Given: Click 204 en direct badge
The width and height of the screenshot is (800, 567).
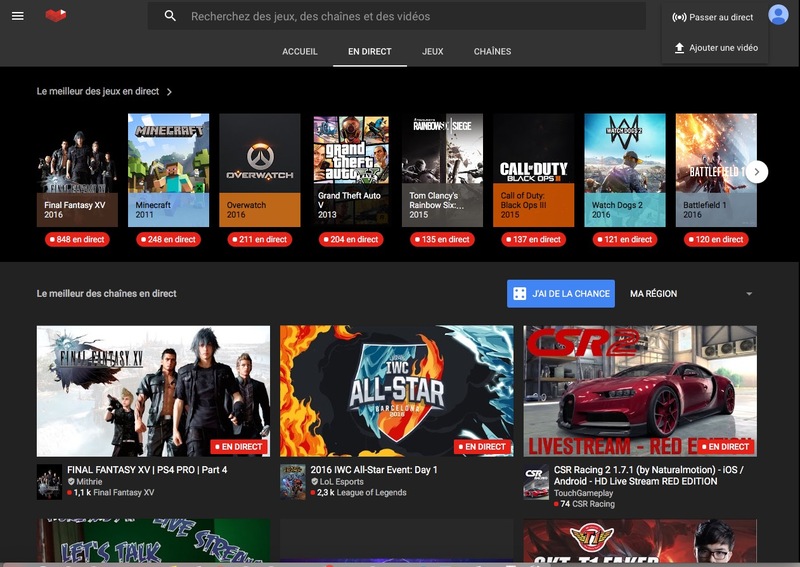Looking at the screenshot, I should tap(351, 239).
